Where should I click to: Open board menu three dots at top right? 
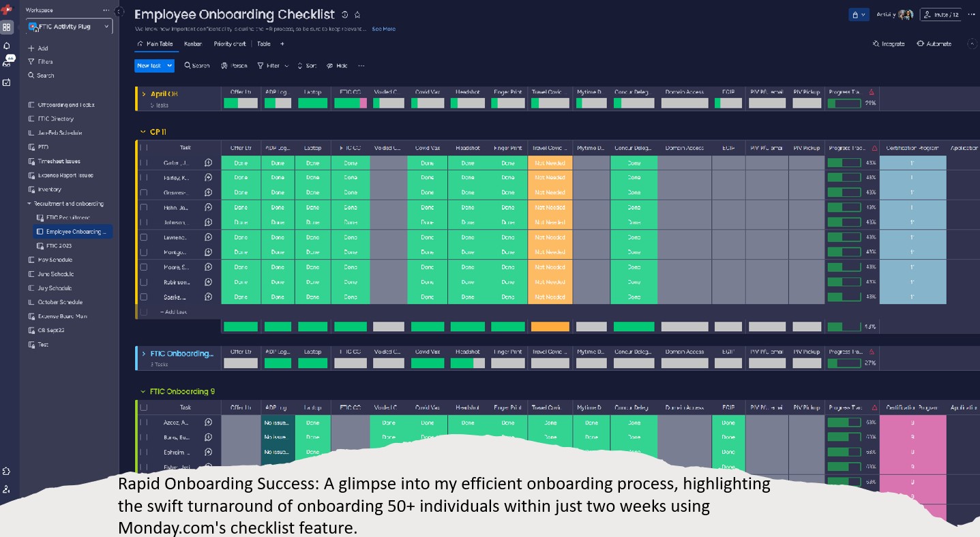point(970,14)
